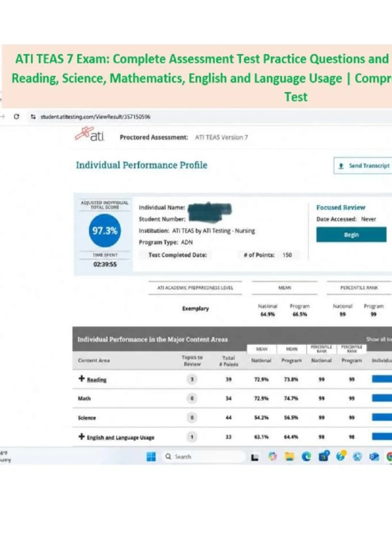Image resolution: width=392 pixels, height=556 pixels.
Task: Click Begin under Focused Review
Action: point(351,235)
